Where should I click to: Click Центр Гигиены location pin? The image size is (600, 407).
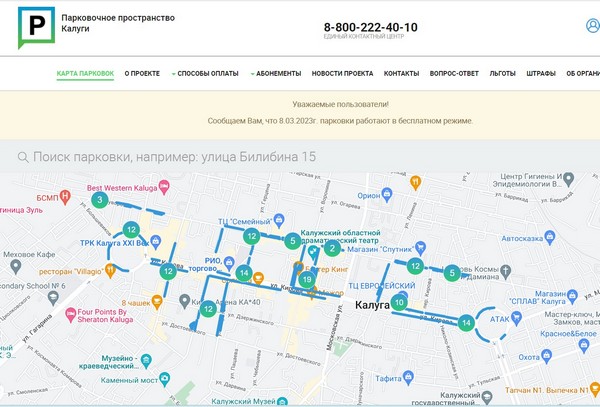click(569, 179)
